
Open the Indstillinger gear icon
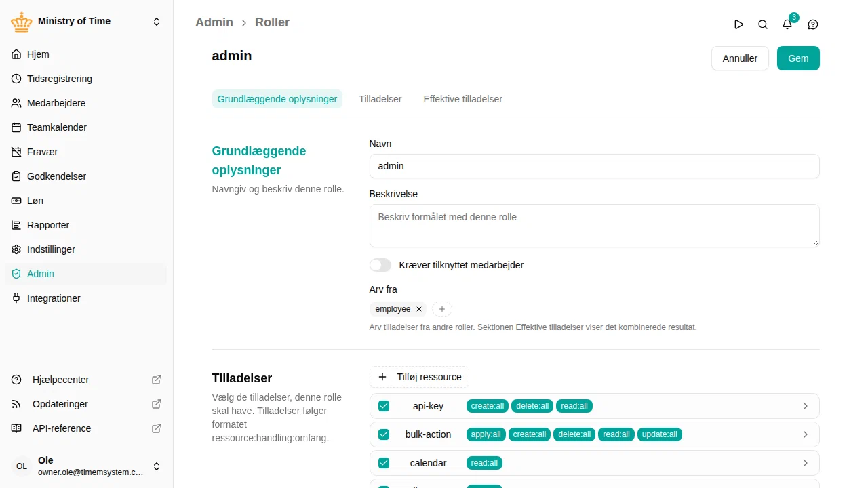click(17, 249)
